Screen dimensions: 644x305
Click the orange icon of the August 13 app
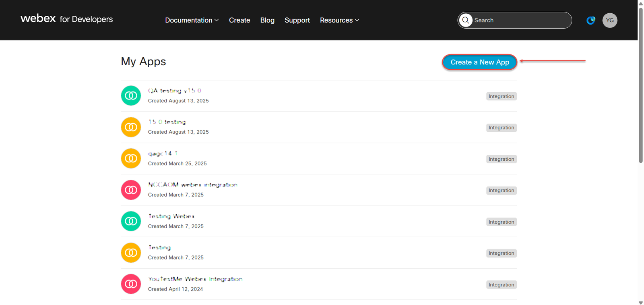coord(131,127)
